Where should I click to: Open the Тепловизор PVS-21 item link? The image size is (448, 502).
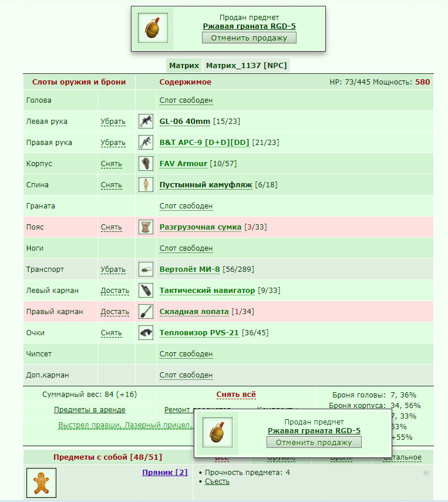point(199,333)
